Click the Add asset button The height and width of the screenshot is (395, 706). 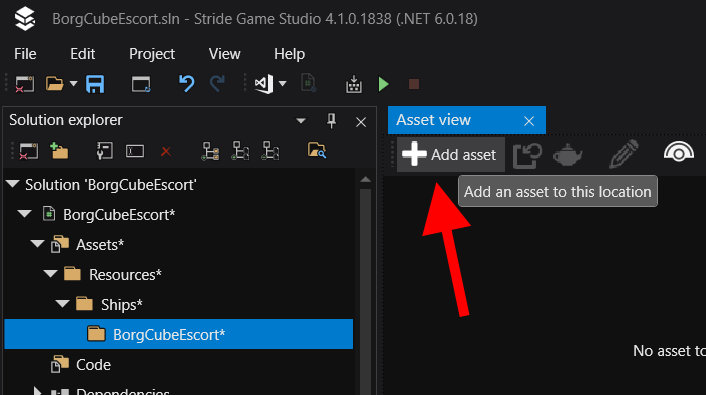click(451, 155)
